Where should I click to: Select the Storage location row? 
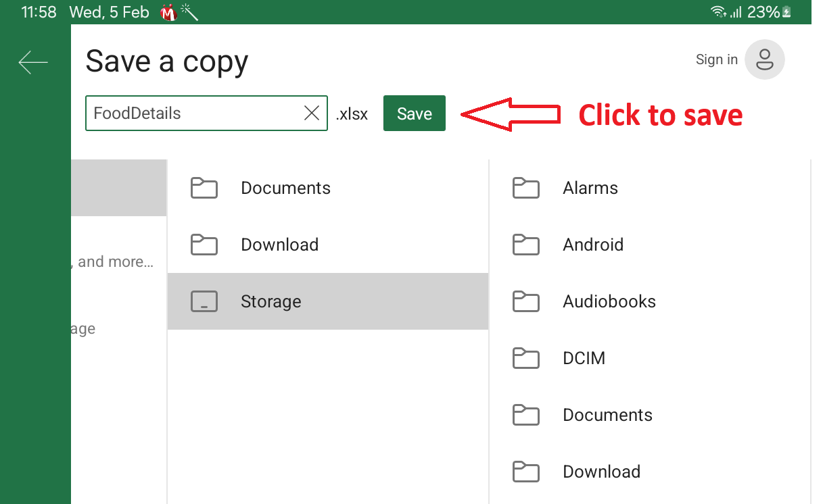tap(328, 301)
